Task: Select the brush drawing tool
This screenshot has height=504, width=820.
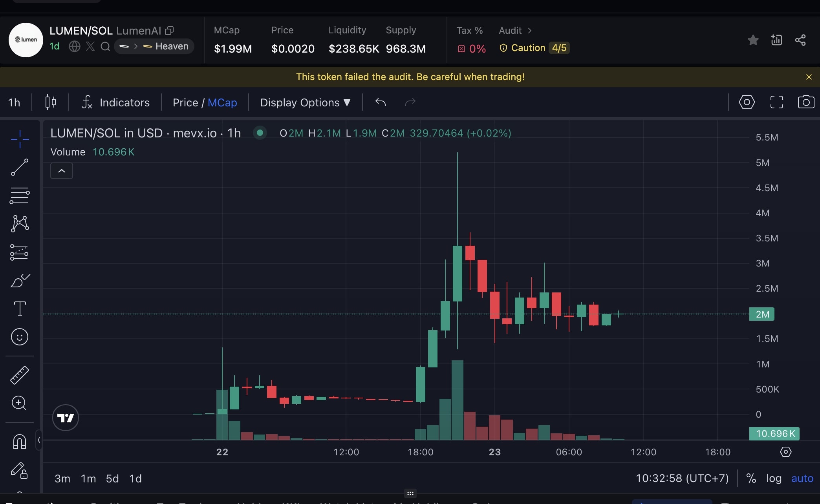Action: 20,280
